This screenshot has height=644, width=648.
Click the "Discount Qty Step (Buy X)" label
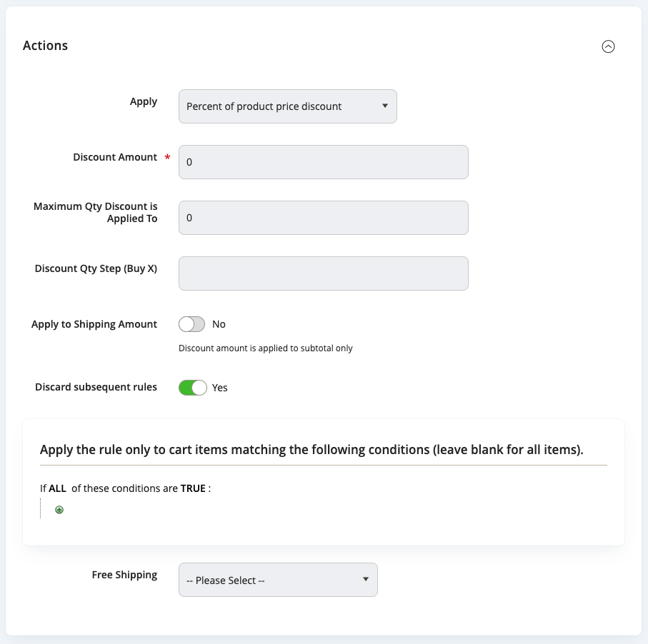point(96,268)
